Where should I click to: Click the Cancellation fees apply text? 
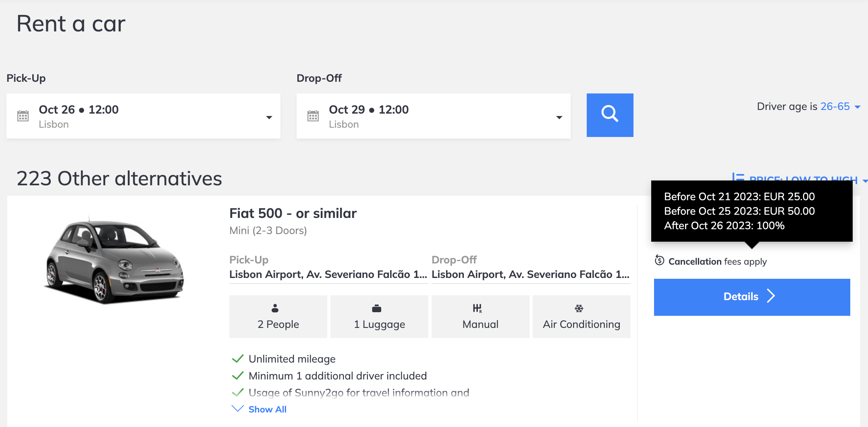tap(718, 261)
